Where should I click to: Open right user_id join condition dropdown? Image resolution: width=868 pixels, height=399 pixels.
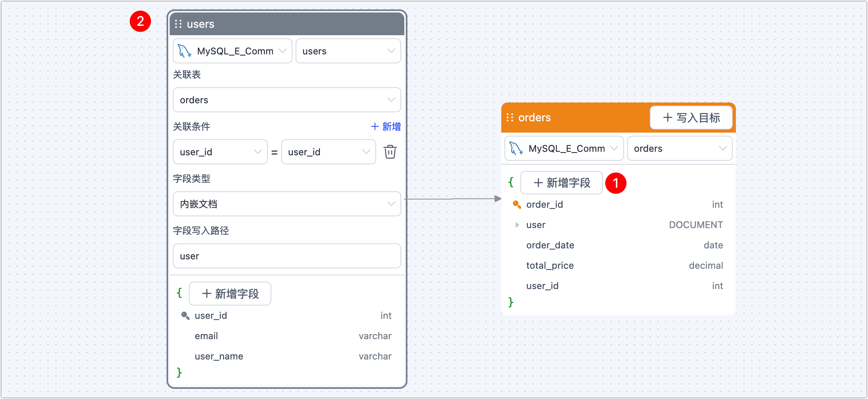[328, 152]
